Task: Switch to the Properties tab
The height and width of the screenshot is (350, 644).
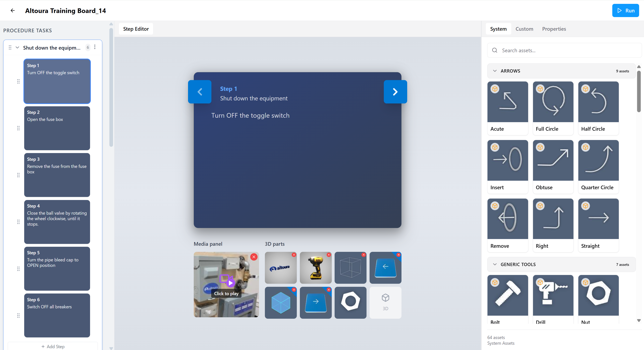Action: click(554, 29)
